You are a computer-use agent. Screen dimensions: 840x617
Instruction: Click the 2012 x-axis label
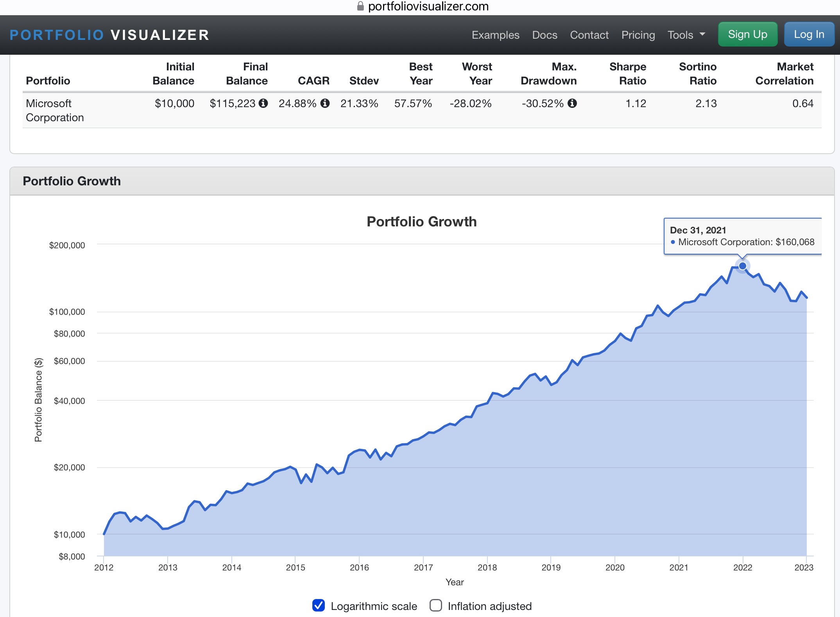(x=104, y=567)
